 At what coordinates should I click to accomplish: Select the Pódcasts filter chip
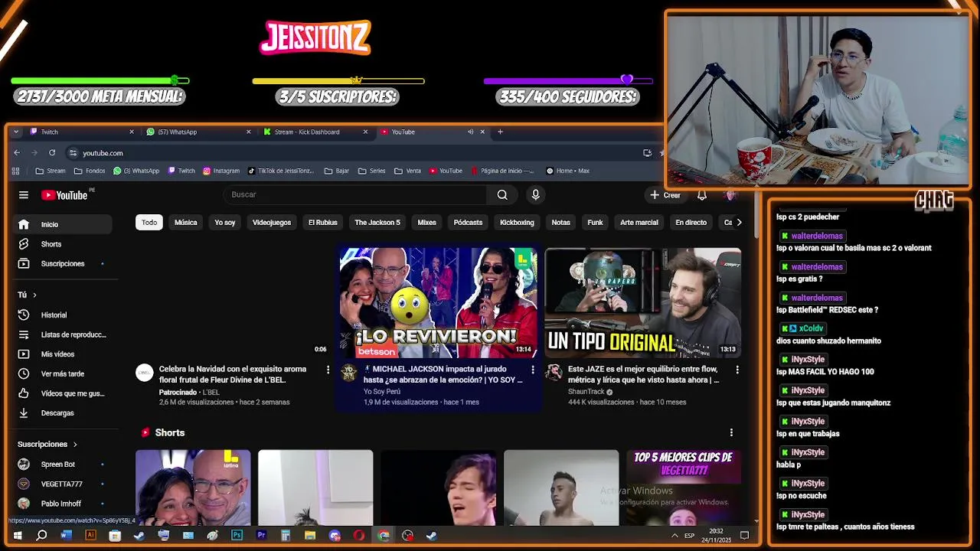[x=468, y=223]
